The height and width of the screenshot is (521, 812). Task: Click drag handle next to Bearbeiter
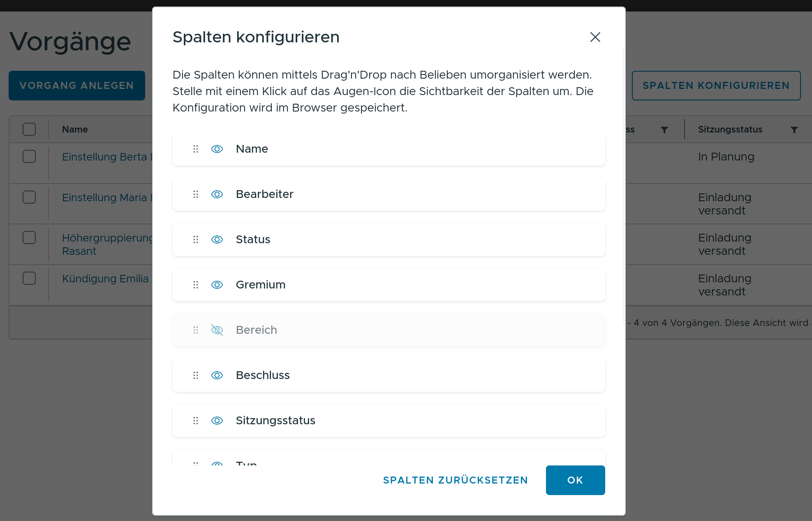[x=196, y=194]
